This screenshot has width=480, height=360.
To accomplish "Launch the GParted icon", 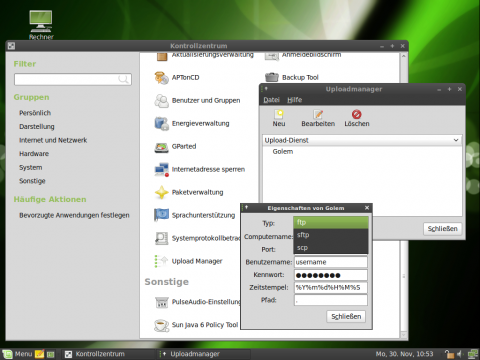I will coord(161,147).
